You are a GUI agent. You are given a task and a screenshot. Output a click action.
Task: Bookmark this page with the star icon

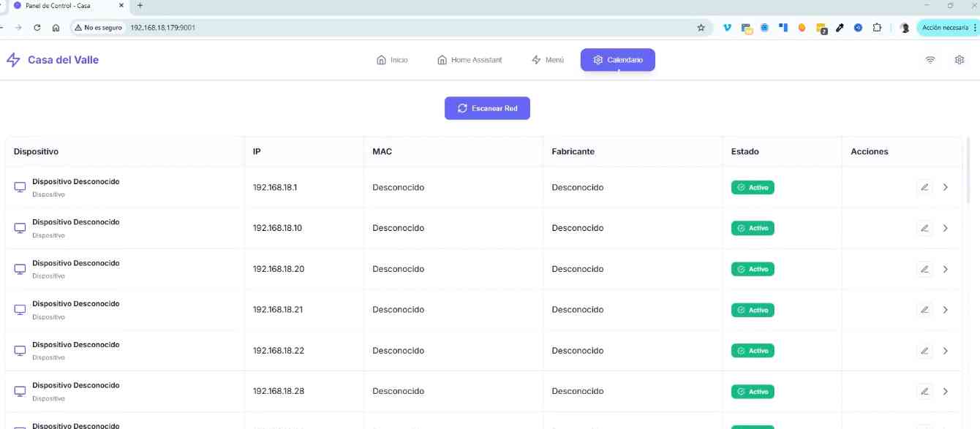[x=701, y=28]
